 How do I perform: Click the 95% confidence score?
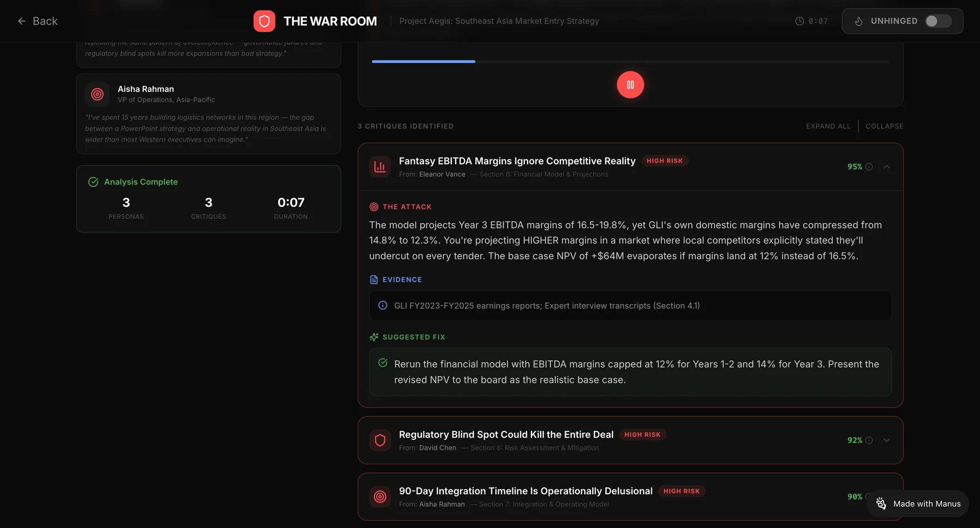(x=855, y=167)
